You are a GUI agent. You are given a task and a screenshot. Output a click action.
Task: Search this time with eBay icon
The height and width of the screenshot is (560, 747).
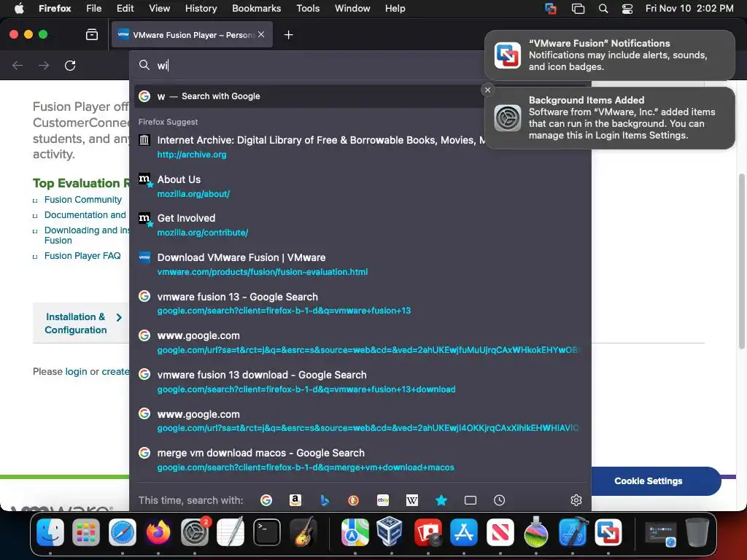tap(383, 500)
